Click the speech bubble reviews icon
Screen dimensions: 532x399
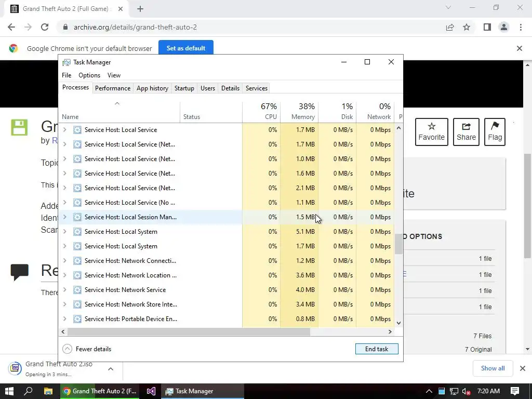click(19, 272)
